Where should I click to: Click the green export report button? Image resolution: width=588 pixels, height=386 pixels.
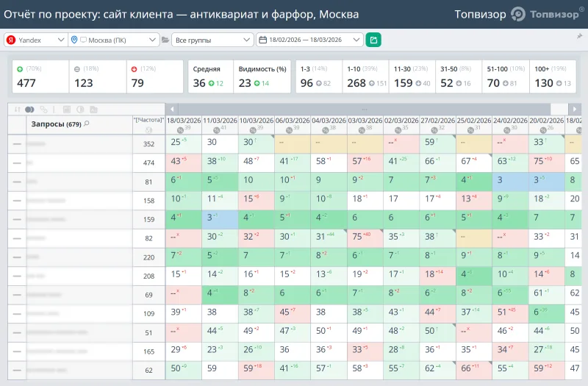373,40
